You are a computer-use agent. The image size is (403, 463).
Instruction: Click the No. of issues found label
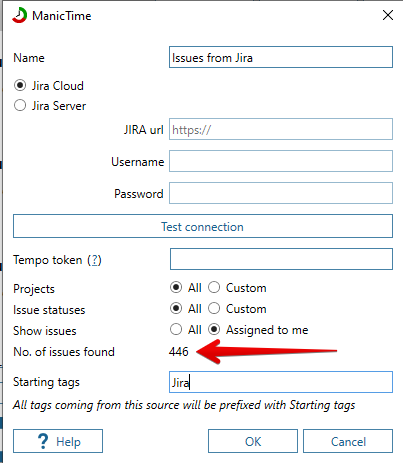(x=64, y=352)
